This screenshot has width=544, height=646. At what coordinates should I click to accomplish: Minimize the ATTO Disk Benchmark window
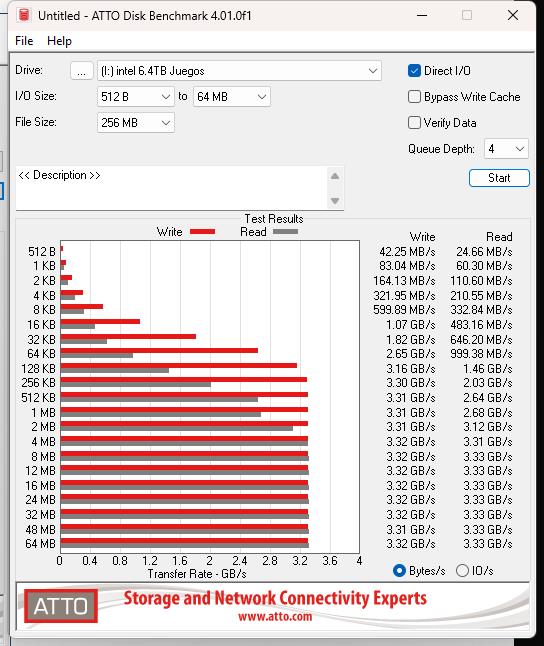pos(422,16)
